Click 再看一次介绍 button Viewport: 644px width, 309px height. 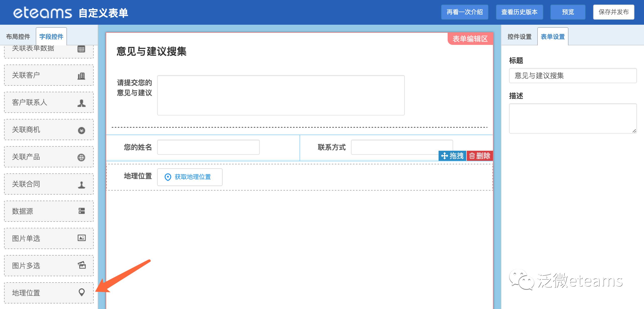pyautogui.click(x=464, y=12)
